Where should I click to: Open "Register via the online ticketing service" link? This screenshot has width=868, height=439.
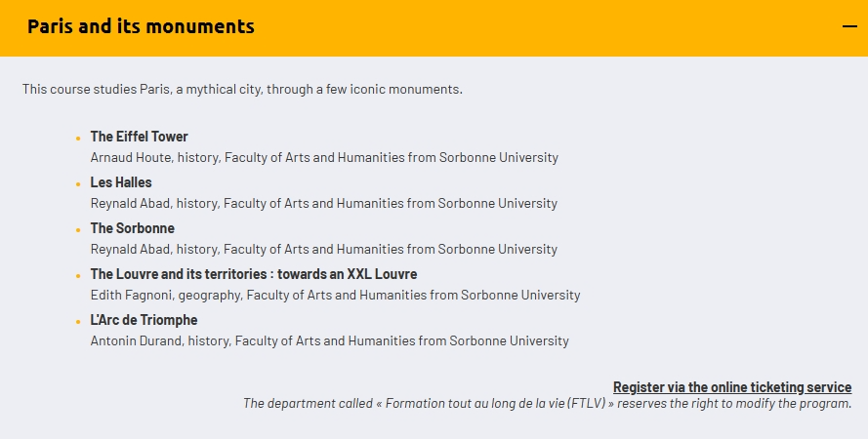[731, 387]
